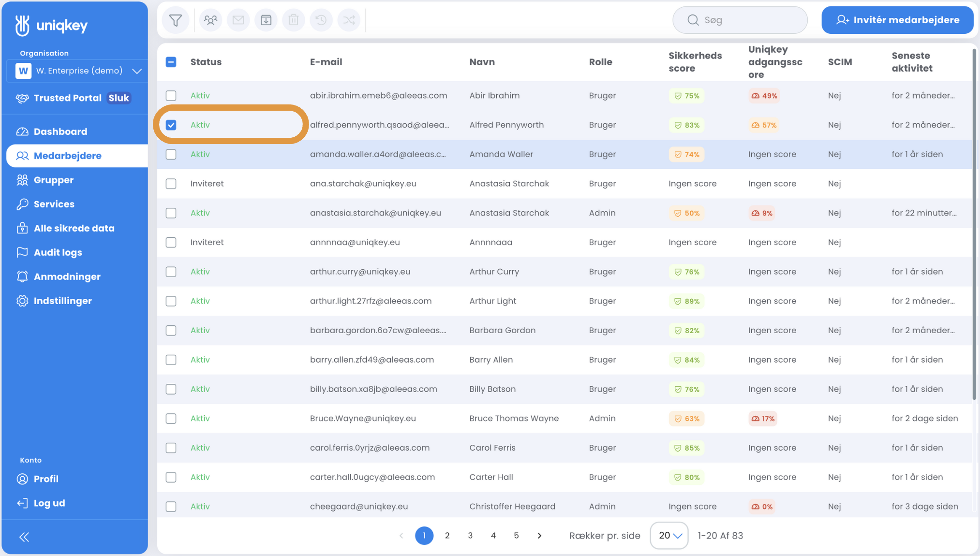Click Invitér medarbejdere button
Viewport: 980px width, 556px height.
(898, 20)
